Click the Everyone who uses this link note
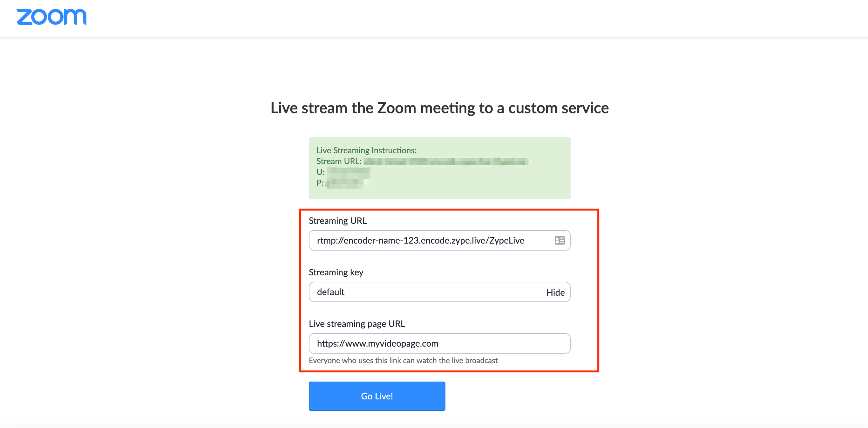Viewport: 868px width, 428px height. tap(403, 361)
